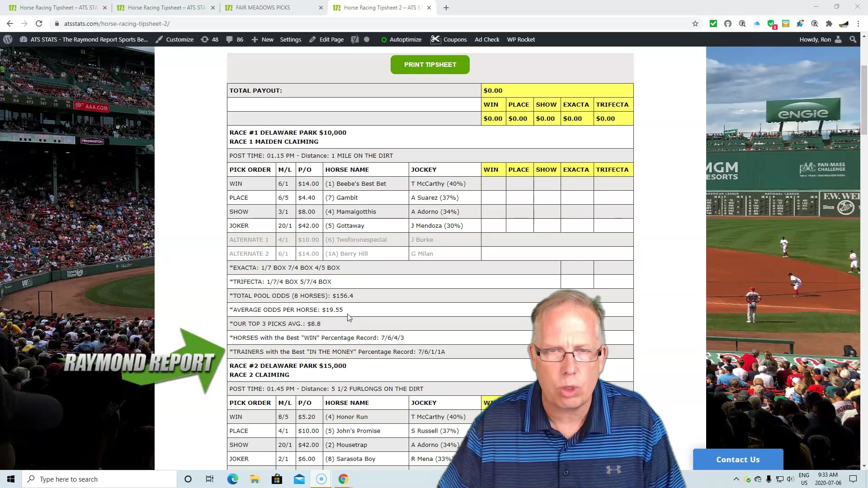Open Microsoft Store from the taskbar
This screenshot has height=488, width=868.
coord(277,479)
